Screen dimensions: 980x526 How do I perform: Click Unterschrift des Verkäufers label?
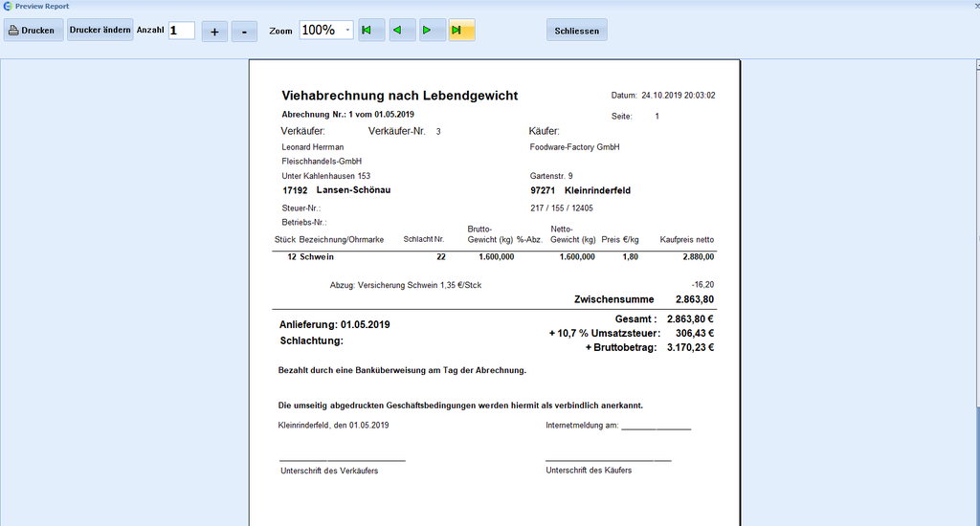click(x=329, y=471)
